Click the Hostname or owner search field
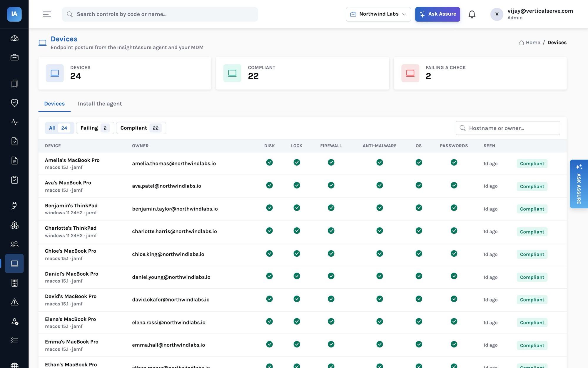The width and height of the screenshot is (588, 368). (x=508, y=128)
